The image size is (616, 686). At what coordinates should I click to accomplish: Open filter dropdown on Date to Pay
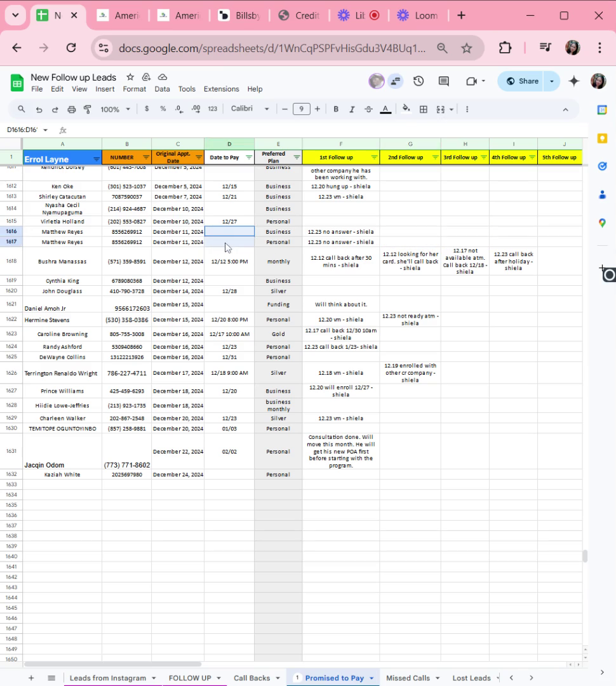tap(249, 158)
